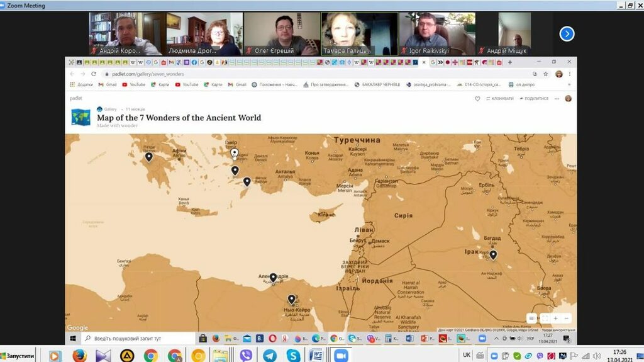
Task: Show next Zoom participants with the arrow
Action: [567, 34]
